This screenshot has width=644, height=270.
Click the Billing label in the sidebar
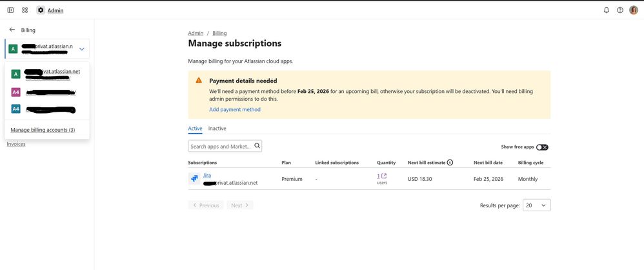click(28, 30)
